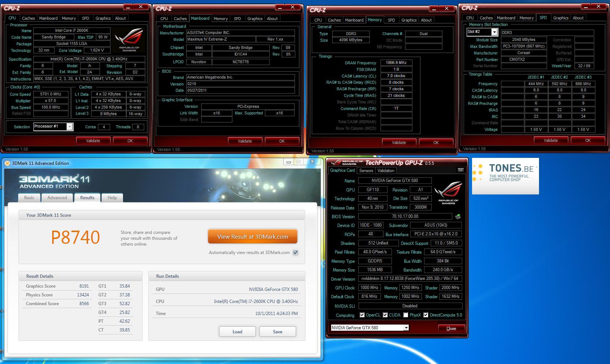
Task: Open SPD tab in the first CPU-Z window
Action: tap(86, 18)
